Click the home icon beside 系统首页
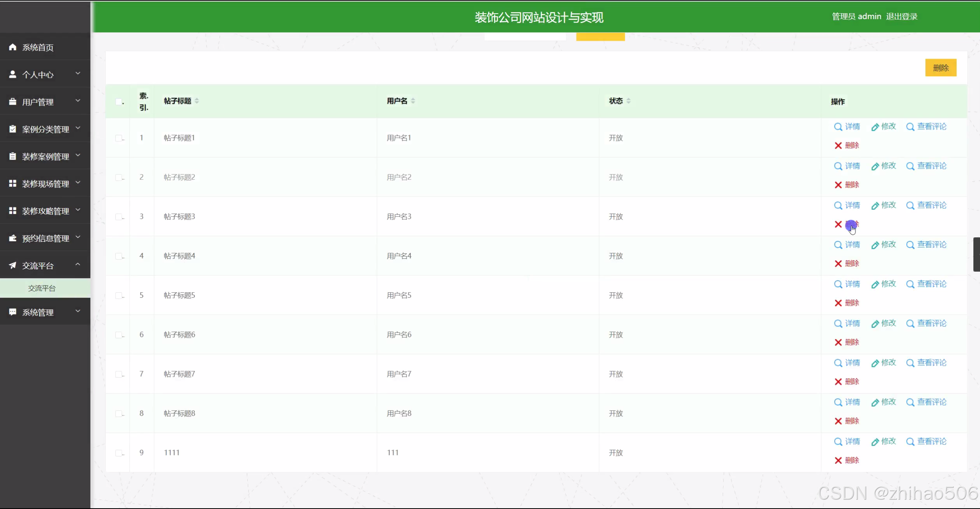The width and height of the screenshot is (980, 509). (12, 47)
